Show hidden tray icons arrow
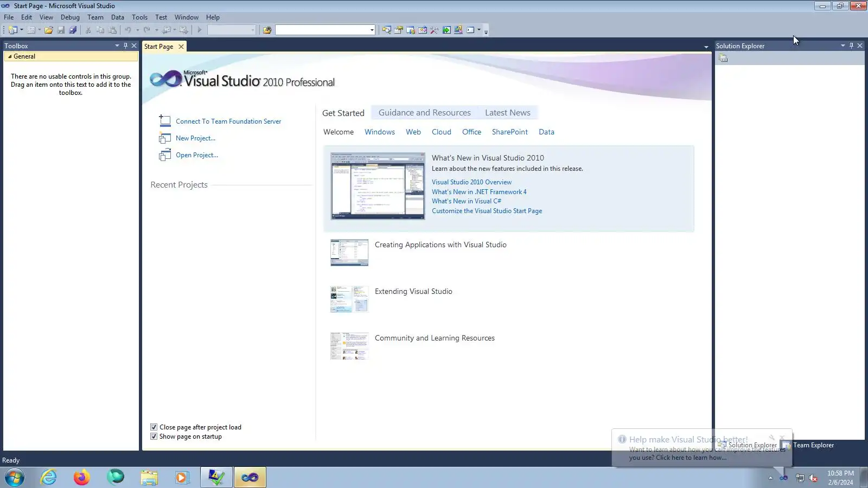Viewport: 868px width, 488px height. tap(770, 478)
